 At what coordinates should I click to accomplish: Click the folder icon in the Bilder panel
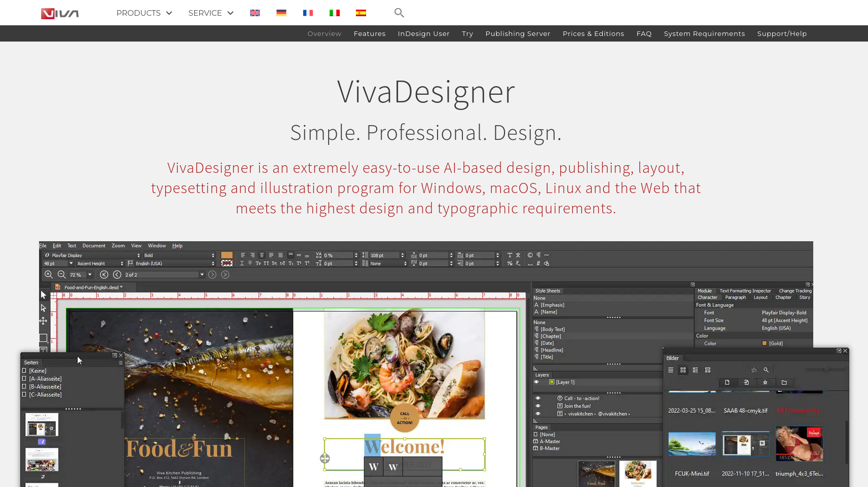point(784,383)
